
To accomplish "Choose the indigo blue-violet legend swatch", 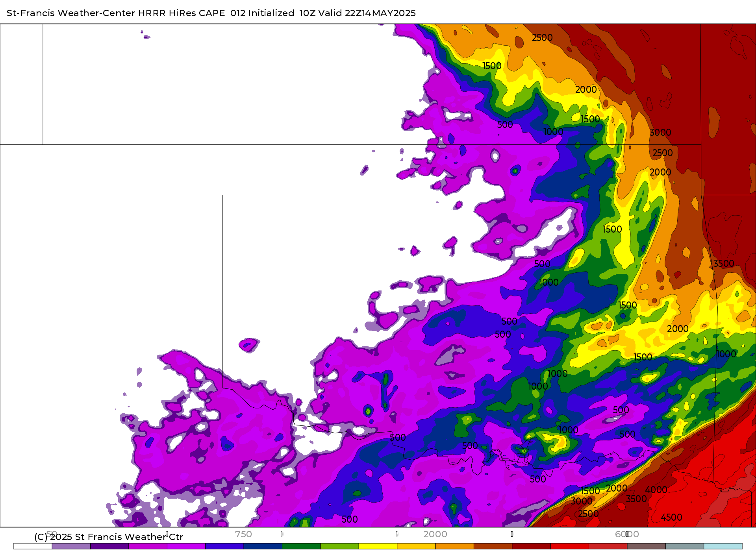I will 224,546.
